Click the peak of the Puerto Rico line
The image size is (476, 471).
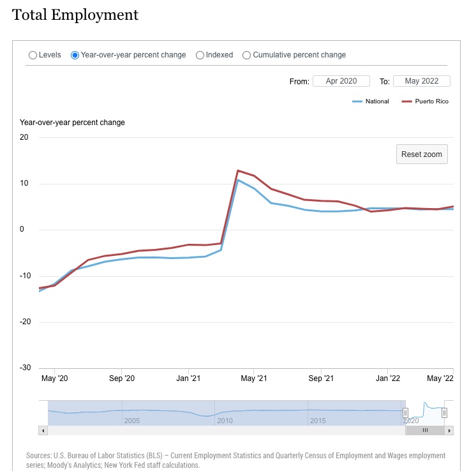(x=238, y=170)
